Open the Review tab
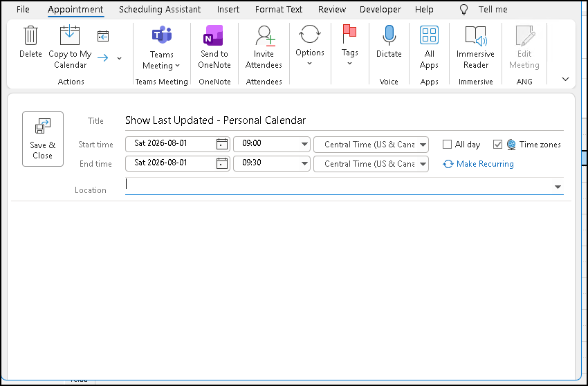Viewport: 588px width, 386px height. point(332,10)
